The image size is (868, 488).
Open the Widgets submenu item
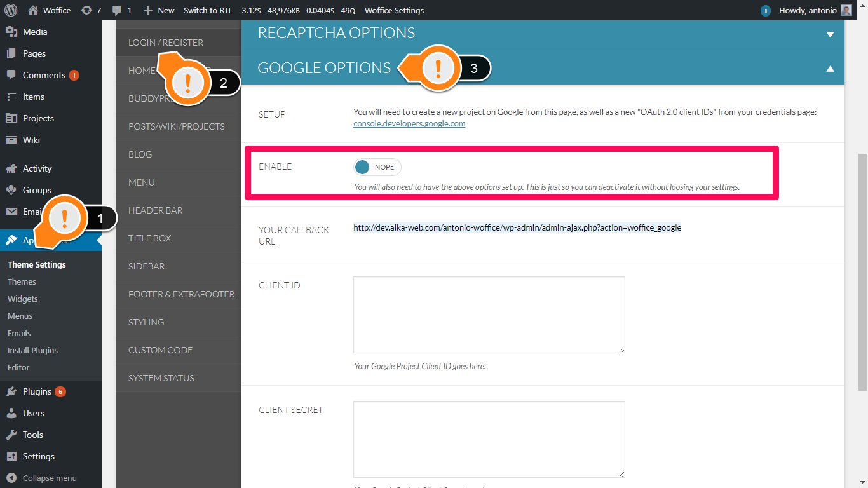click(x=23, y=299)
